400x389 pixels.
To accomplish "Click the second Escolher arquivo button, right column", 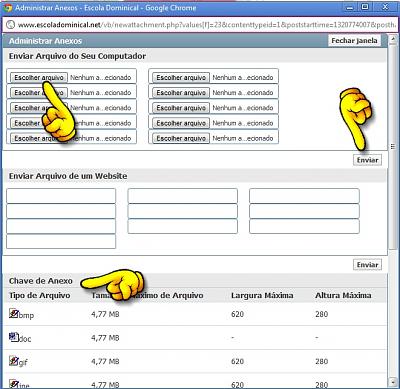I will pos(181,93).
